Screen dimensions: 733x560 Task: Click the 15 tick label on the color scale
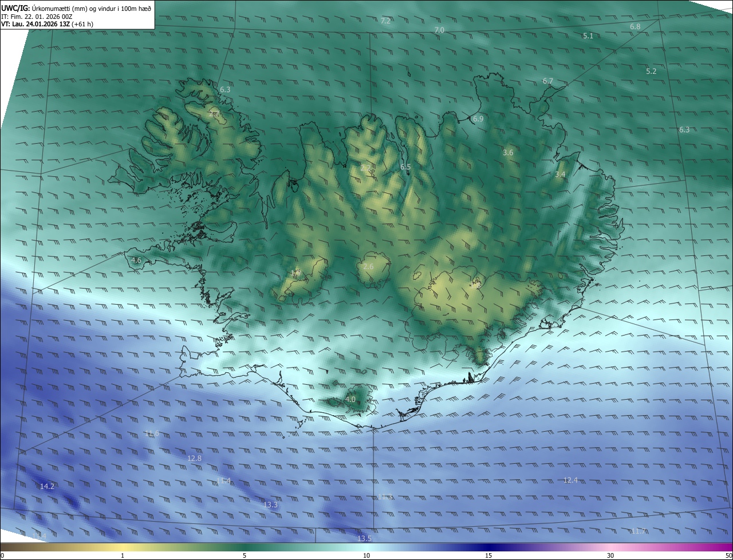[x=488, y=555]
